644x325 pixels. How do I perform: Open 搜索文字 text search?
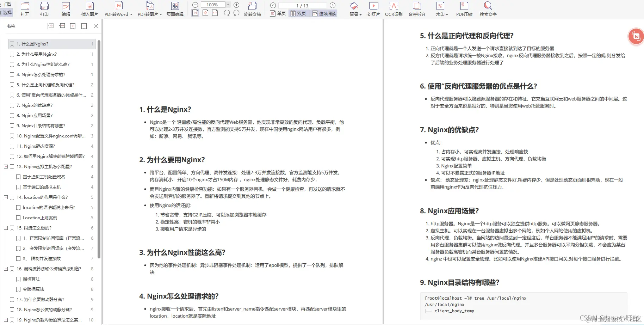pyautogui.click(x=488, y=8)
